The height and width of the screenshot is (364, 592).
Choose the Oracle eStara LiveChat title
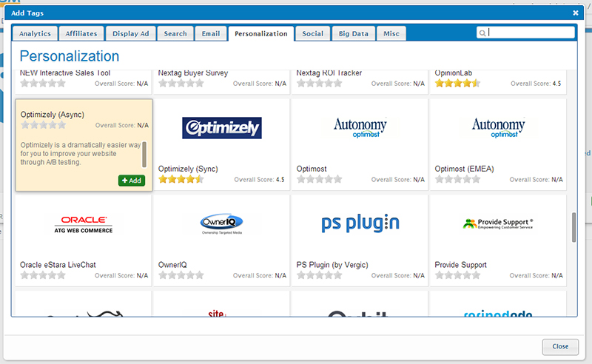(x=58, y=265)
